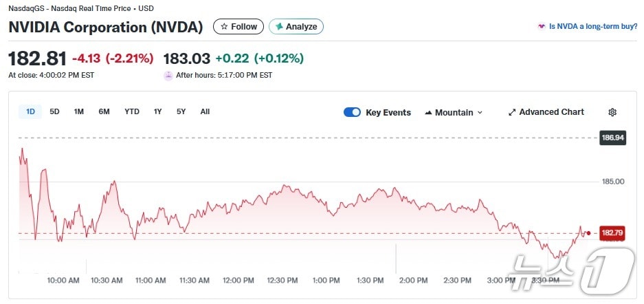Image resolution: width=644 pixels, height=304 pixels.
Task: Select the 1M time range tab
Action: point(79,111)
